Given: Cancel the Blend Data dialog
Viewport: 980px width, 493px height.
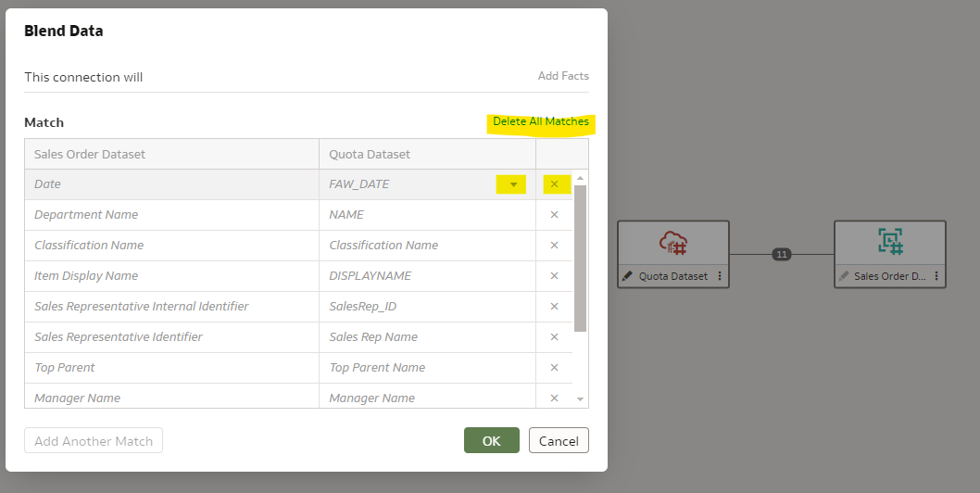Looking at the screenshot, I should [559, 440].
